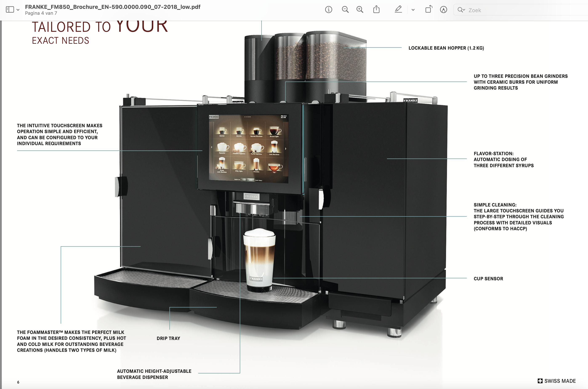This screenshot has width=588, height=389.
Task: Click the coffee machine's touchscreen display image
Action: click(248, 148)
